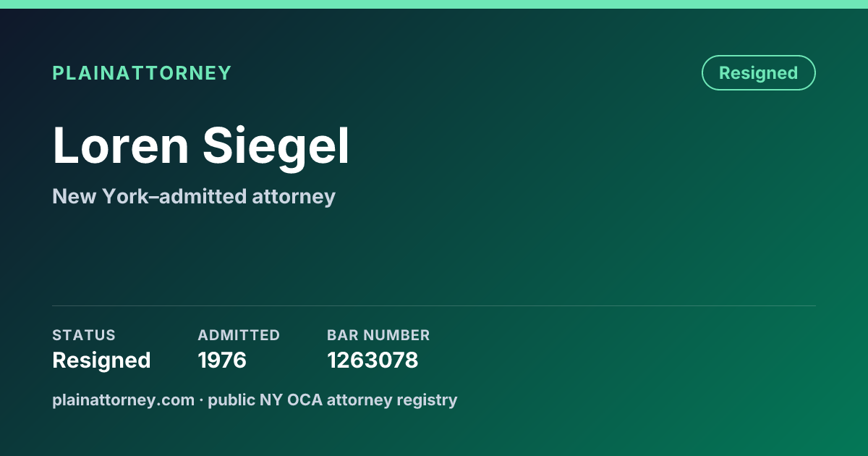Select the Resigned value under STATUS
The image size is (868, 456).
click(101, 360)
